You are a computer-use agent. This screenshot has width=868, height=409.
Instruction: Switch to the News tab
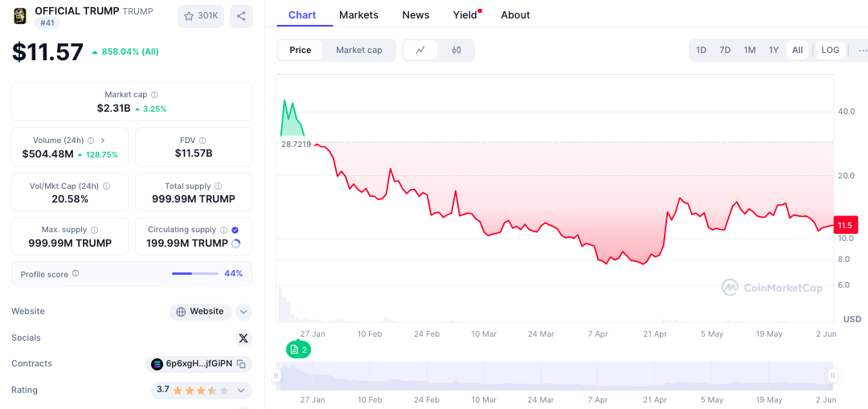[416, 15]
